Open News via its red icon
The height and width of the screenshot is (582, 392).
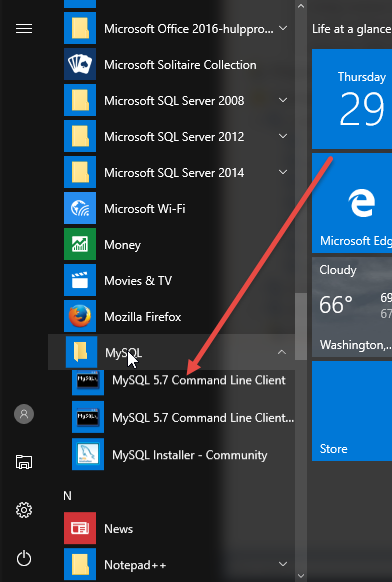coord(80,529)
